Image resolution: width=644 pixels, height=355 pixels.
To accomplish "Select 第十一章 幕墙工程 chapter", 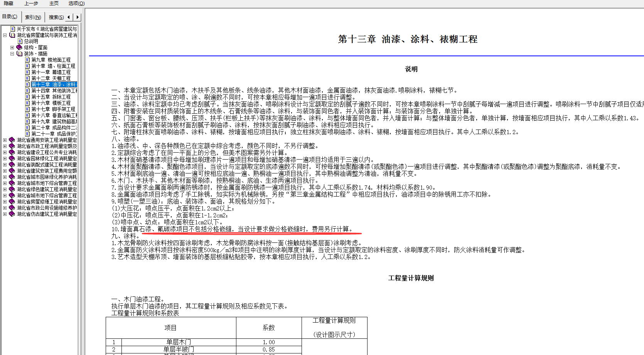I will 51,72.
